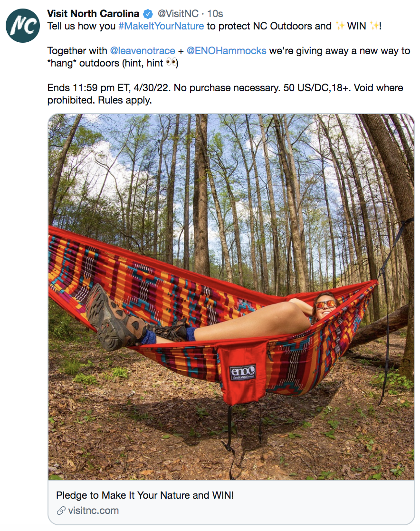The image size is (420, 531).
Task: Click the Visit North Carolina display name
Action: click(x=93, y=14)
